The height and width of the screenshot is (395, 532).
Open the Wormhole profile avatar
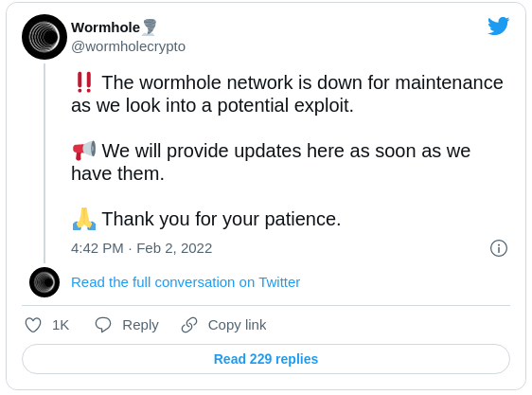(44, 37)
